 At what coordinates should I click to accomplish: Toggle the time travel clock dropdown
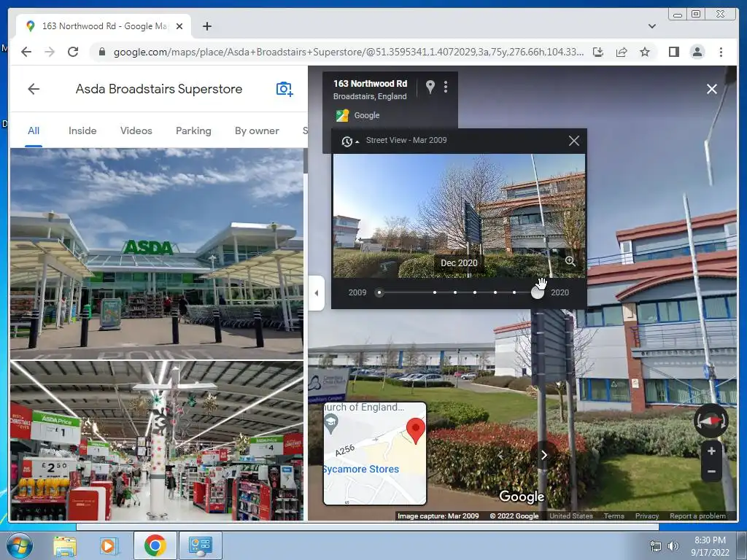[349, 141]
